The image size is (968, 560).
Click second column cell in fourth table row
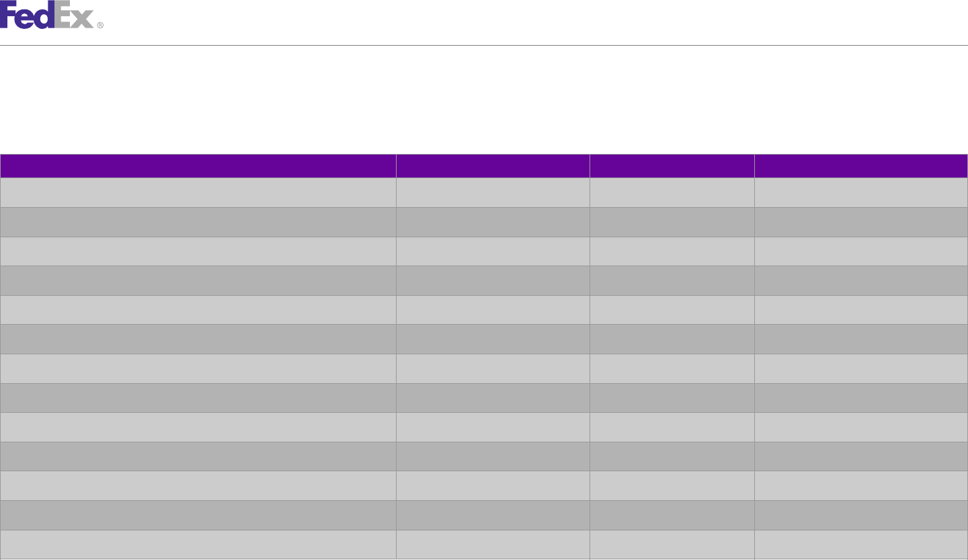coord(493,280)
